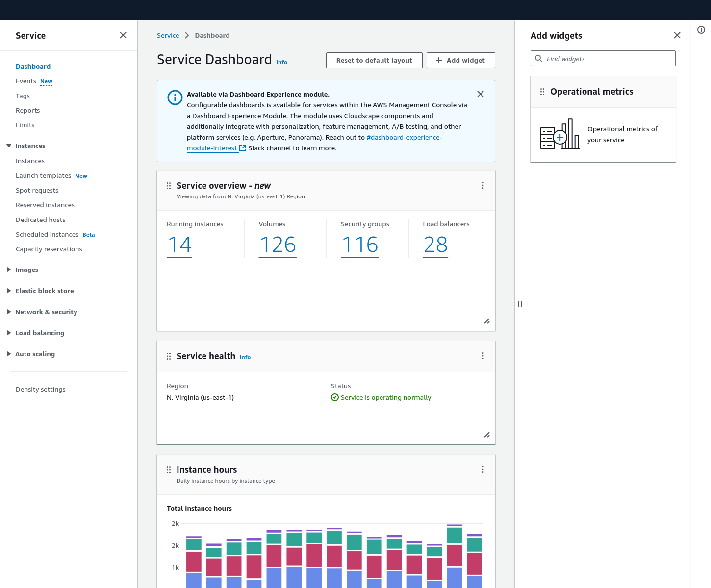Image resolution: width=711 pixels, height=588 pixels.
Task: Go to Reports in the side navigation
Action: (x=28, y=110)
